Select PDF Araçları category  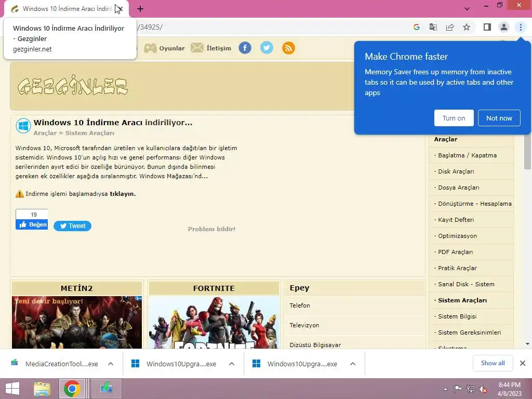[x=471, y=252]
